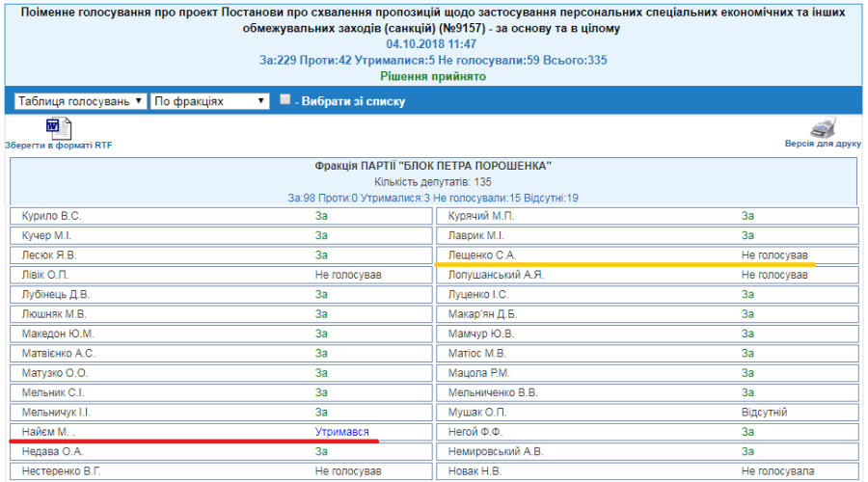Select deputy Лещенко С.А. row
The image size is (868, 482).
(x=482, y=255)
